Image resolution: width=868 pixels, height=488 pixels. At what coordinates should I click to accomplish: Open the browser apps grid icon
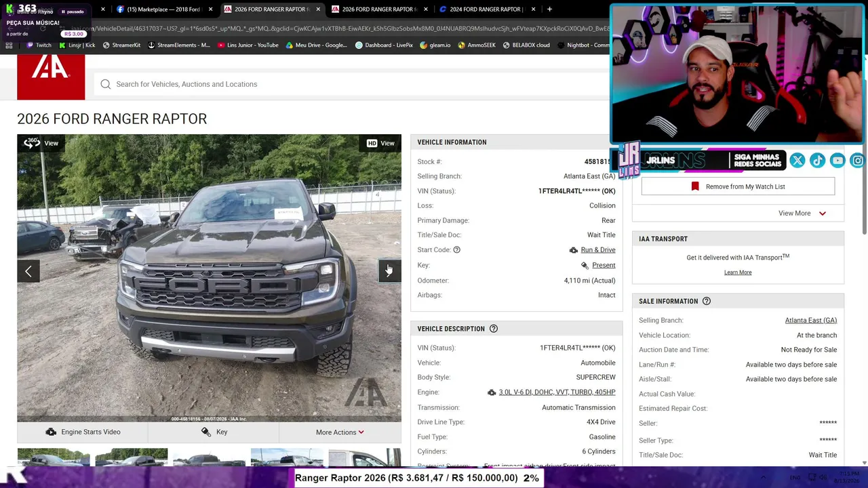coord(9,45)
